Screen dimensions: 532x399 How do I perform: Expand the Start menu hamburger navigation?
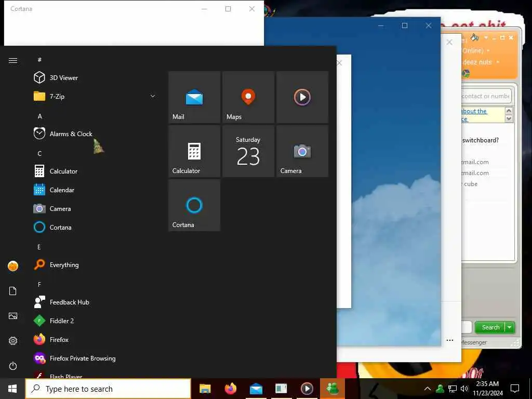click(x=13, y=60)
